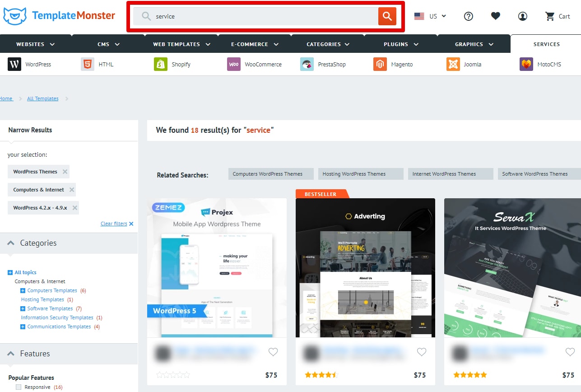Image resolution: width=581 pixels, height=392 pixels.
Task: Open the E-Commerce menu dropdown
Action: point(255,44)
